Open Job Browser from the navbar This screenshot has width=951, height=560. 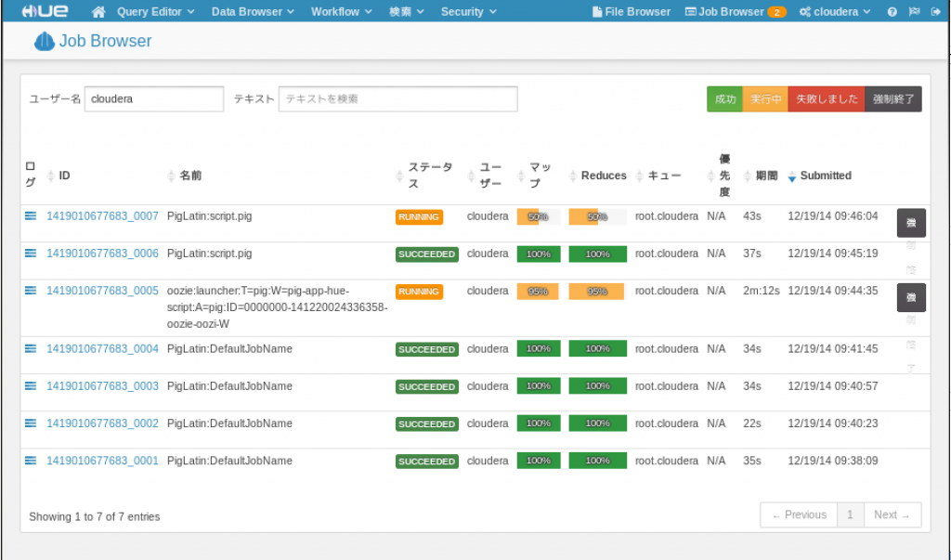pos(736,11)
